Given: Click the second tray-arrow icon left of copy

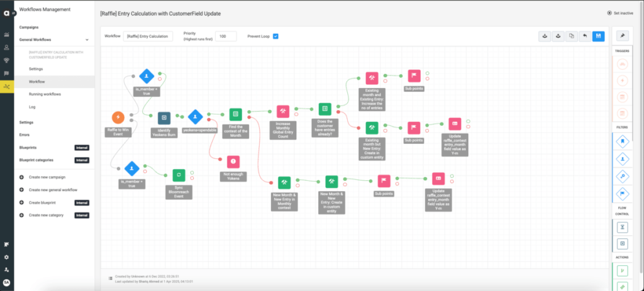Looking at the screenshot, I should click(558, 36).
